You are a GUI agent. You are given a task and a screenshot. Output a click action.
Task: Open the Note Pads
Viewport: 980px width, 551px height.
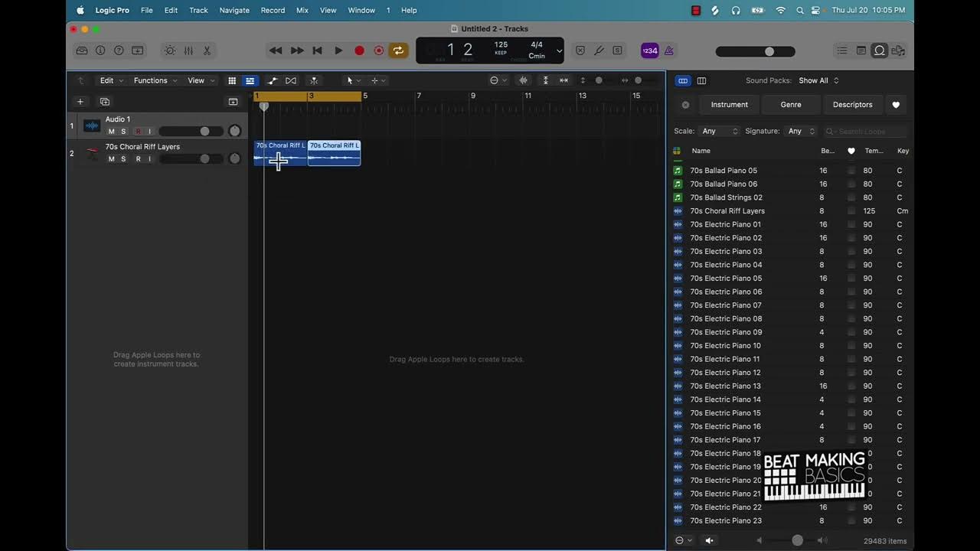861,51
